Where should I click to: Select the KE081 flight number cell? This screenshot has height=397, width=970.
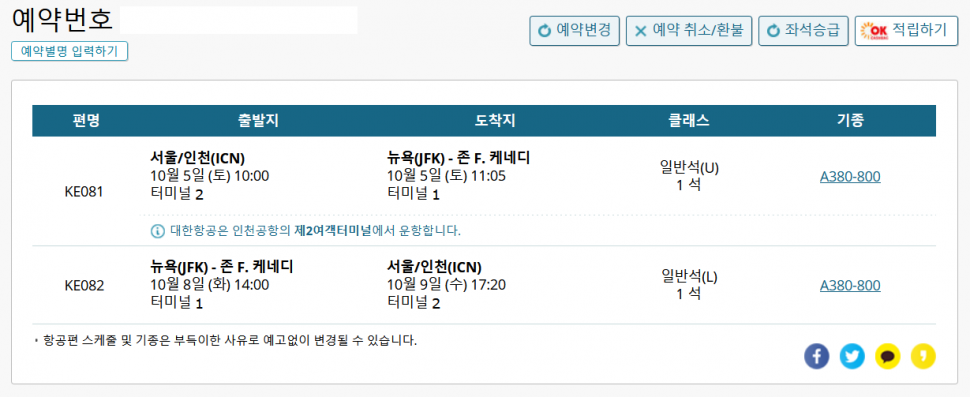[84, 192]
